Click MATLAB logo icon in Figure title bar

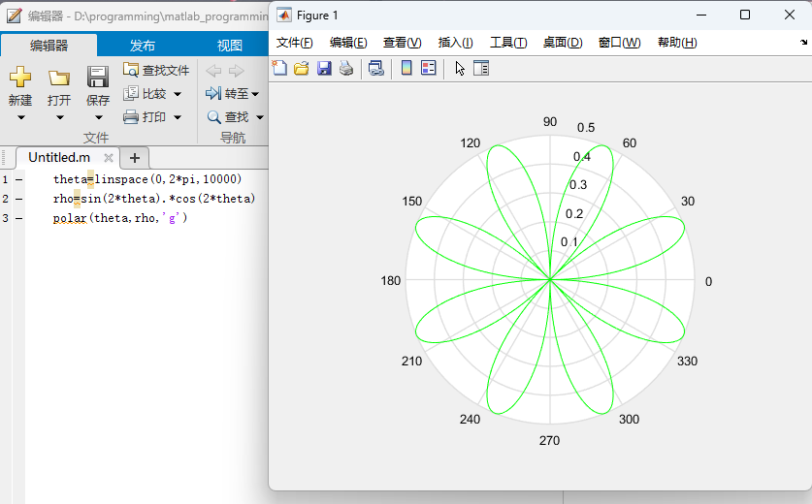coord(284,15)
